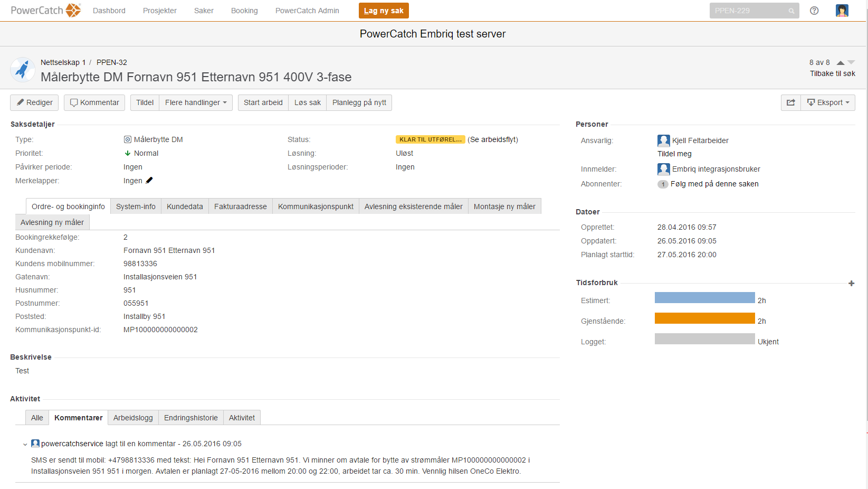The width and height of the screenshot is (868, 489).
Task: Add time log with plus icon
Action: 851,284
